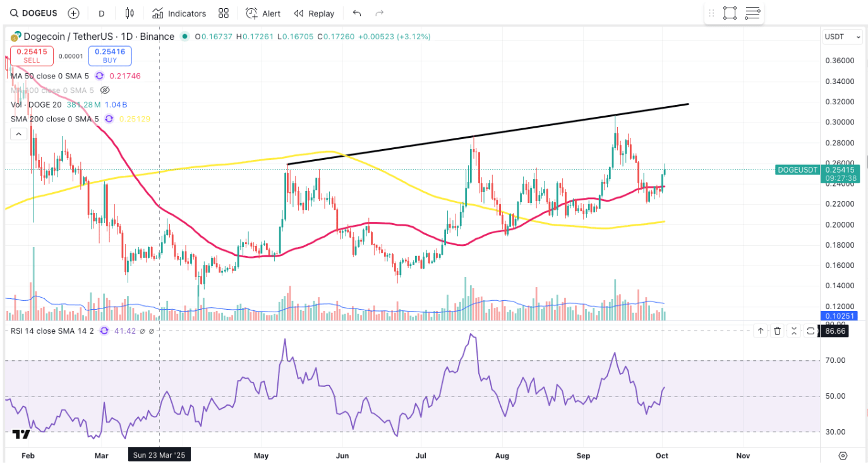The width and height of the screenshot is (868, 469).
Task: Open the Indicators menu
Action: click(179, 13)
